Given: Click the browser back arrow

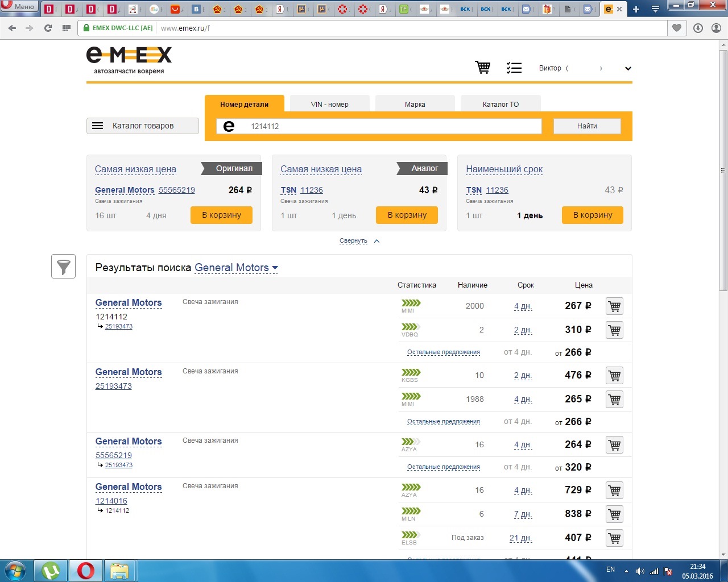Looking at the screenshot, I should [13, 28].
